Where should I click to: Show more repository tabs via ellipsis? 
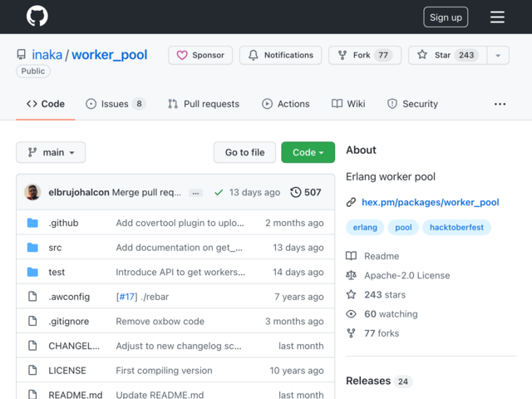[500, 104]
